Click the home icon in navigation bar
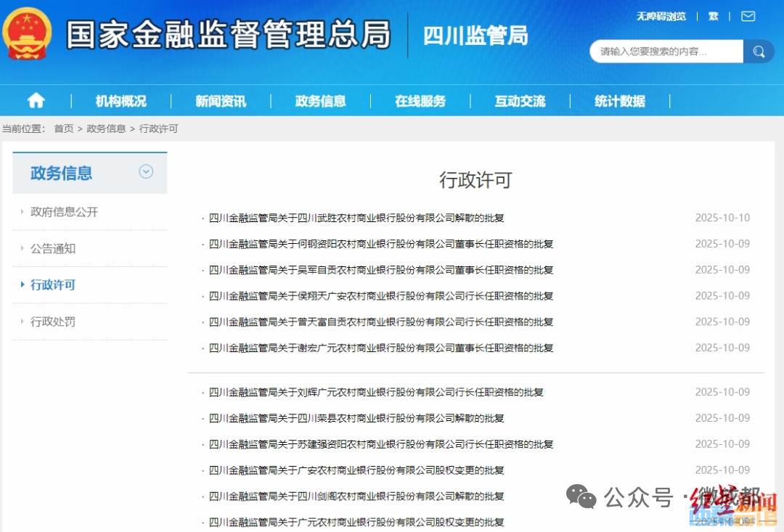784x532 pixels. pyautogui.click(x=36, y=101)
